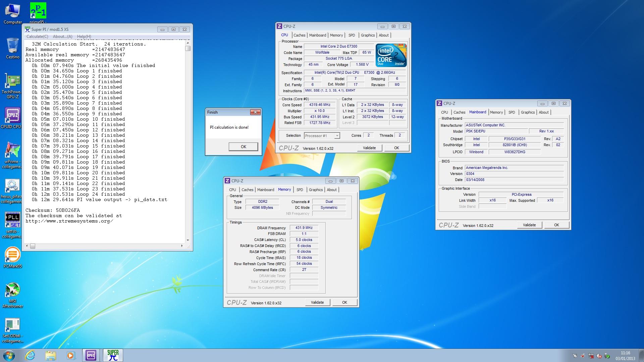Click the Intel Core 2 Duo logo
Screen dimensions: 644x362
391,55
